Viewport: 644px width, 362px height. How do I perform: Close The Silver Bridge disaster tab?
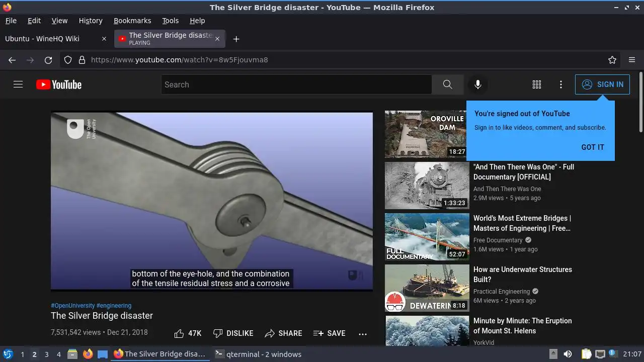(217, 39)
